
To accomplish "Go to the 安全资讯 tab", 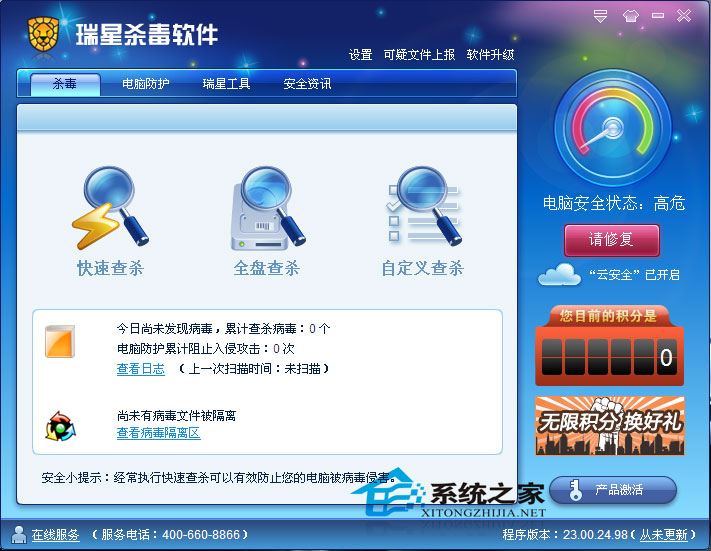I will pyautogui.click(x=307, y=84).
